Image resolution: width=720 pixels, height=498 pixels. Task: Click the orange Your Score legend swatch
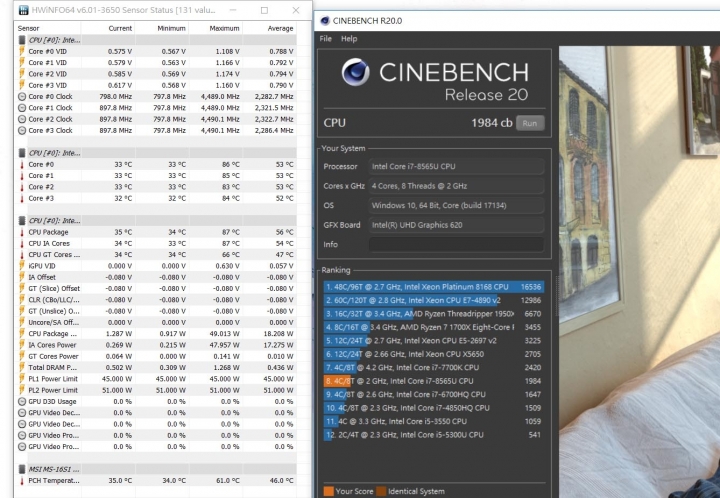329,491
